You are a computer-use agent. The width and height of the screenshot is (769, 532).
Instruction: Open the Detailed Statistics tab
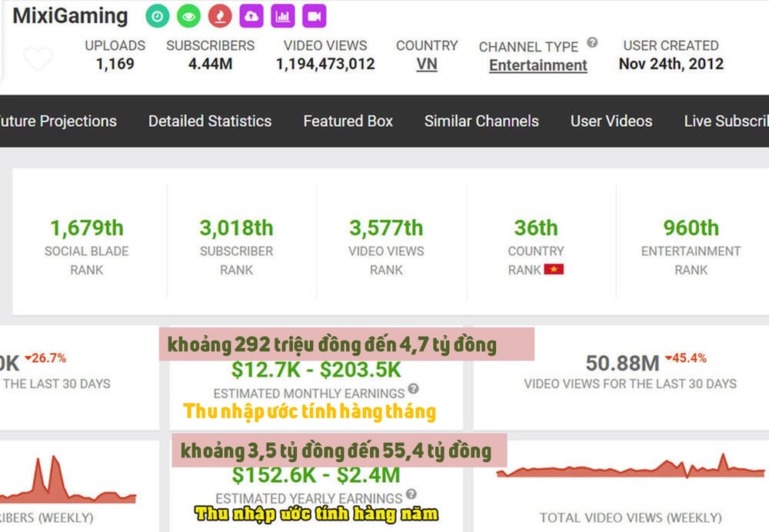click(x=210, y=121)
